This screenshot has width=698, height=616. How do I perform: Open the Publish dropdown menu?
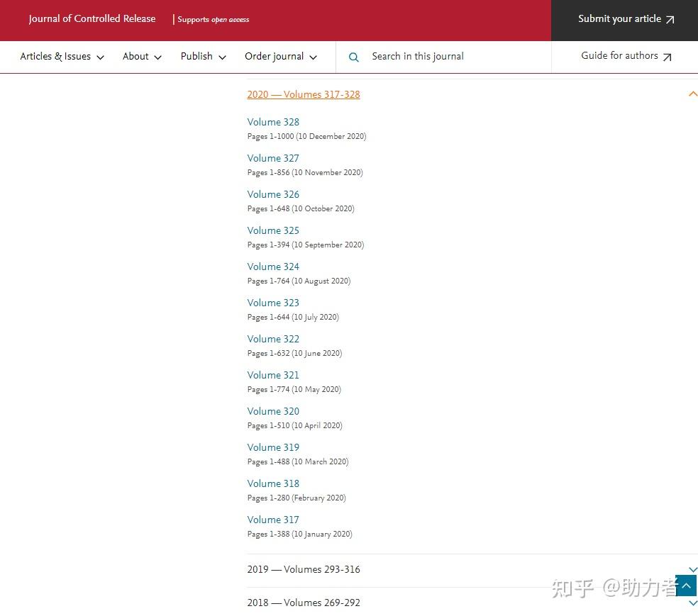pos(204,57)
